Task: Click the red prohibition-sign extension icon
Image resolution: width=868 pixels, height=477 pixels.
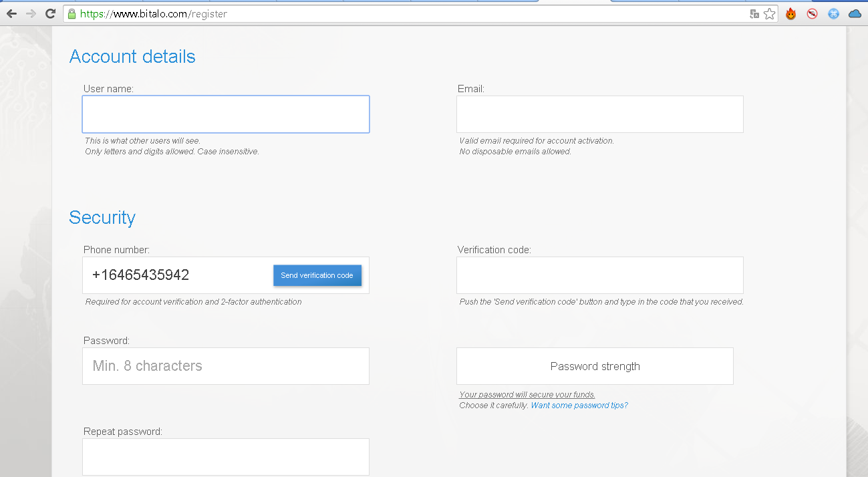Action: coord(813,13)
